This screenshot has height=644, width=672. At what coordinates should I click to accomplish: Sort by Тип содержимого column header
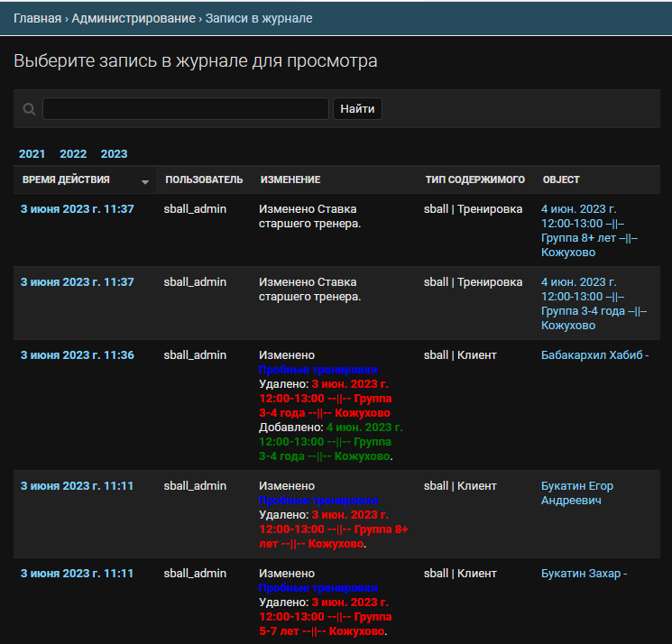(474, 179)
